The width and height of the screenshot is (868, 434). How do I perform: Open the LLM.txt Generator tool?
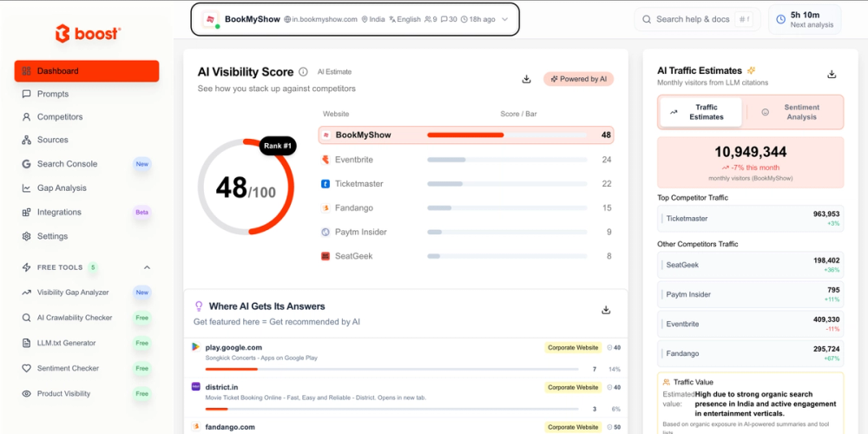[x=66, y=343]
